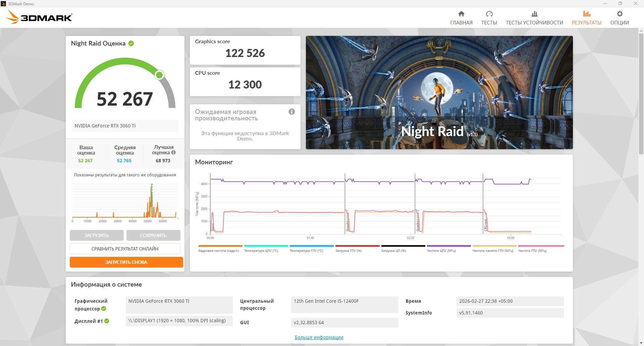The height and width of the screenshot is (346, 644).
Task: Click the Информация о системе heading
Action: point(106,284)
